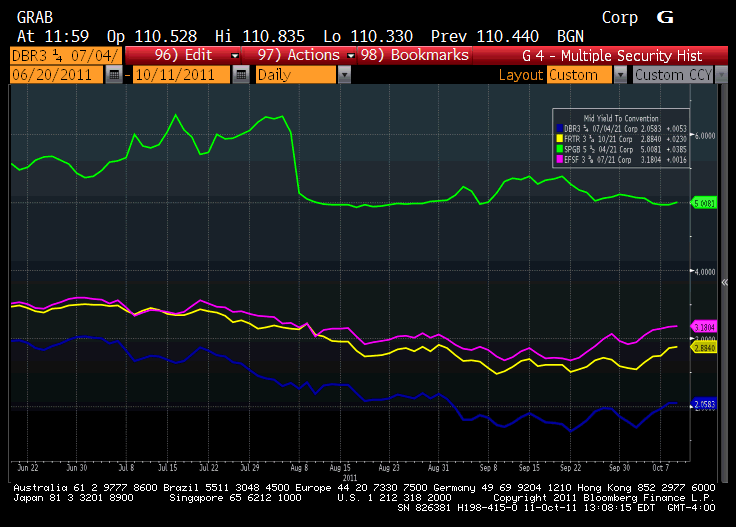Click the 96) Edit menu

coord(183,55)
